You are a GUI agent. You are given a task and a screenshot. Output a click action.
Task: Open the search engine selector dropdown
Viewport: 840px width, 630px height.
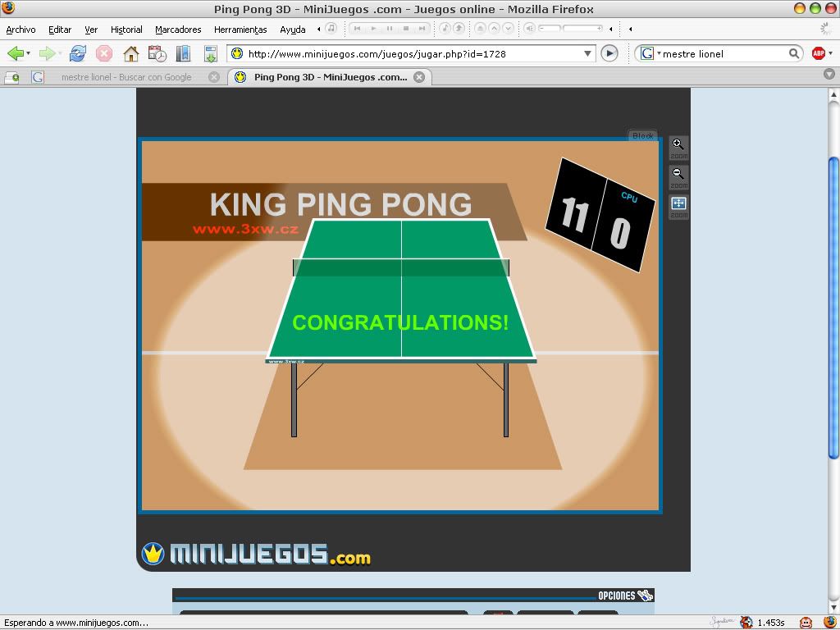(650, 53)
